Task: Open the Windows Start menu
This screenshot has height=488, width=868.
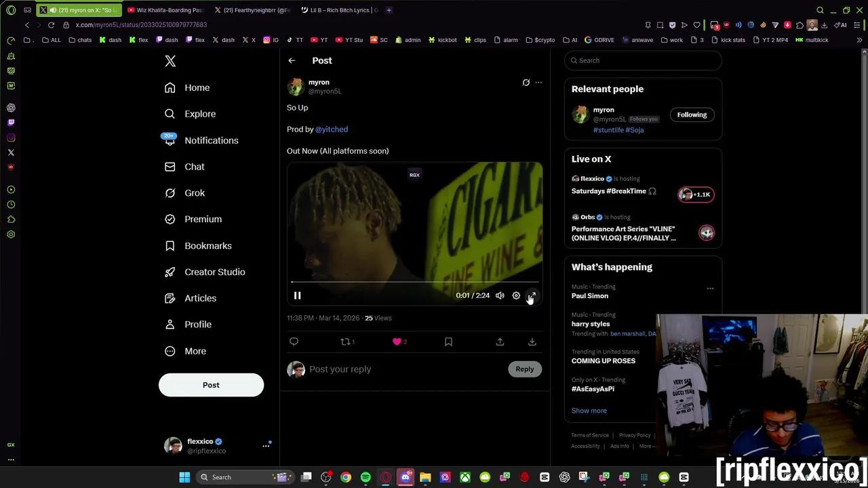Action: pos(184,477)
